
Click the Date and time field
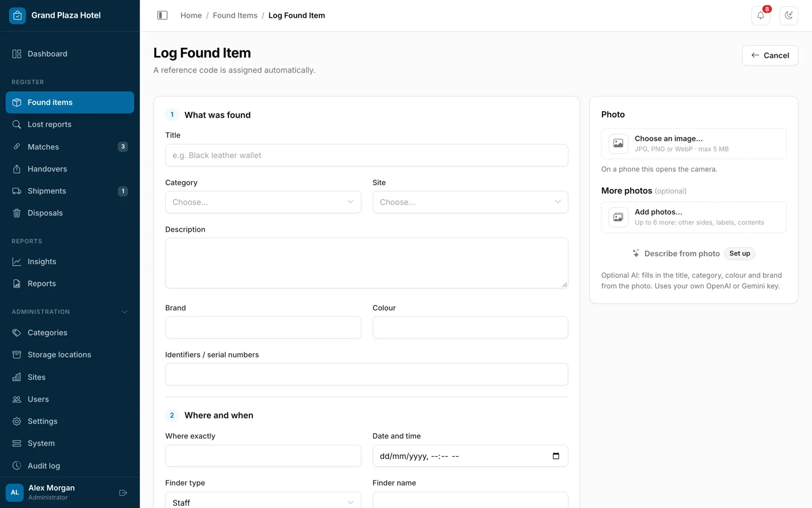[470, 456]
